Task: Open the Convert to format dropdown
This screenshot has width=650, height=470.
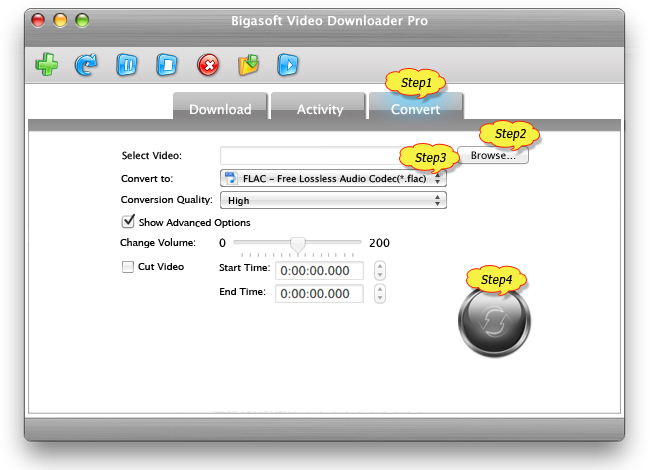Action: click(x=333, y=178)
